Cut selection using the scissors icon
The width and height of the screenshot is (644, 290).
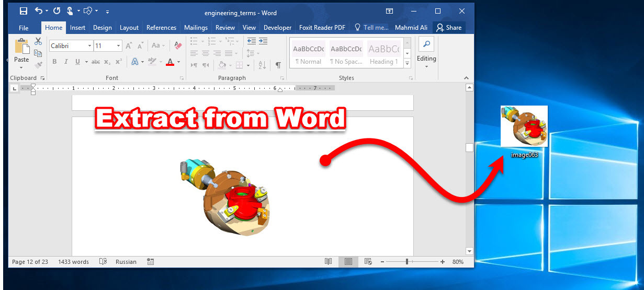[x=38, y=41]
